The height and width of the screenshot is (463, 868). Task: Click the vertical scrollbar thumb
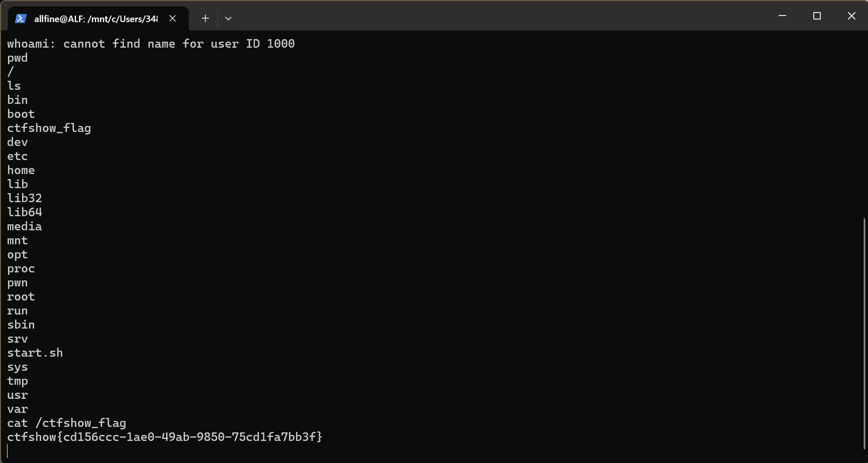click(864, 331)
